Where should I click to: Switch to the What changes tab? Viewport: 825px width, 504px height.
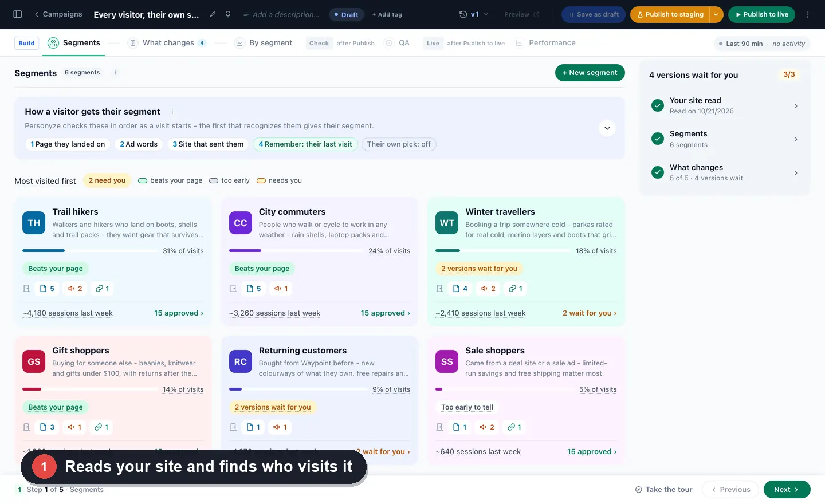(x=167, y=43)
